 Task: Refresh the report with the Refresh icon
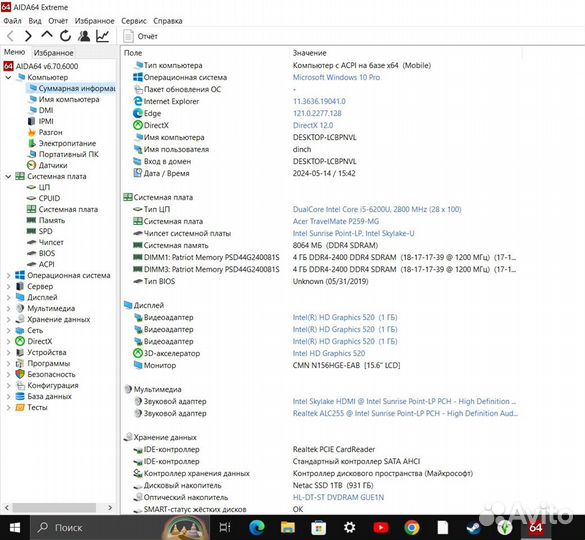65,36
